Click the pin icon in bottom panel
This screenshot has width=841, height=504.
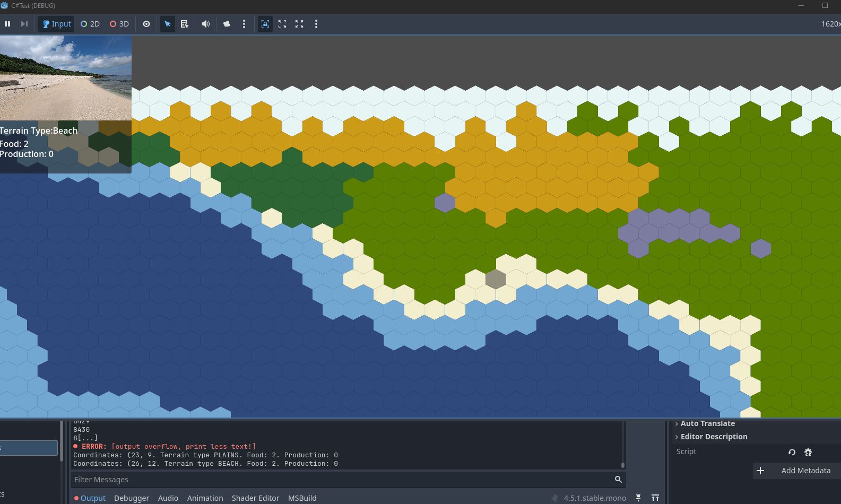point(638,498)
